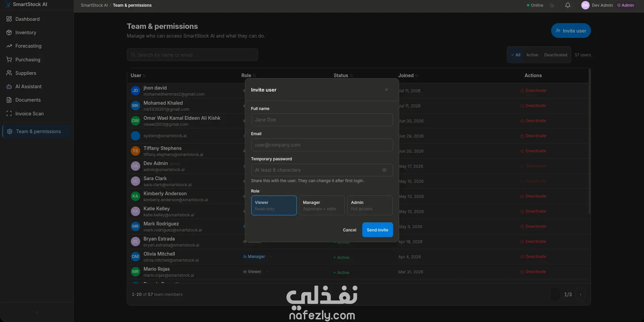Sort table by the User column icon
Screen dimensions: 644x322
click(x=145, y=76)
